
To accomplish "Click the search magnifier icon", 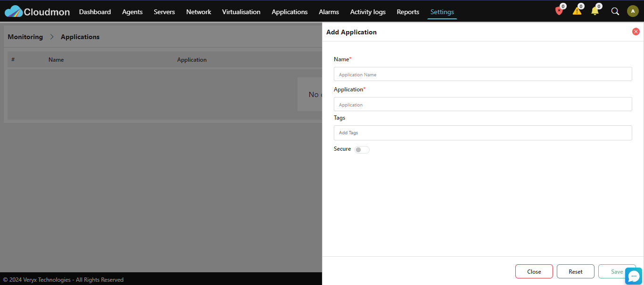I will [x=615, y=11].
